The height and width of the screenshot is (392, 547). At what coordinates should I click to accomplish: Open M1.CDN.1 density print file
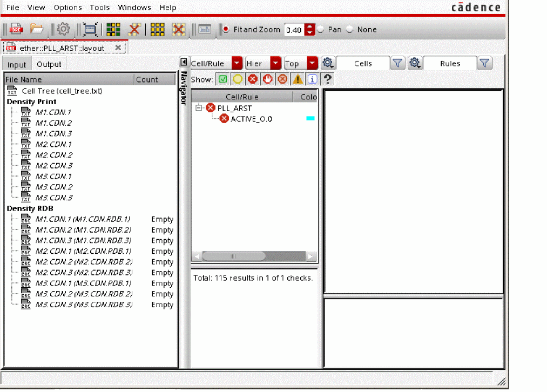point(53,112)
